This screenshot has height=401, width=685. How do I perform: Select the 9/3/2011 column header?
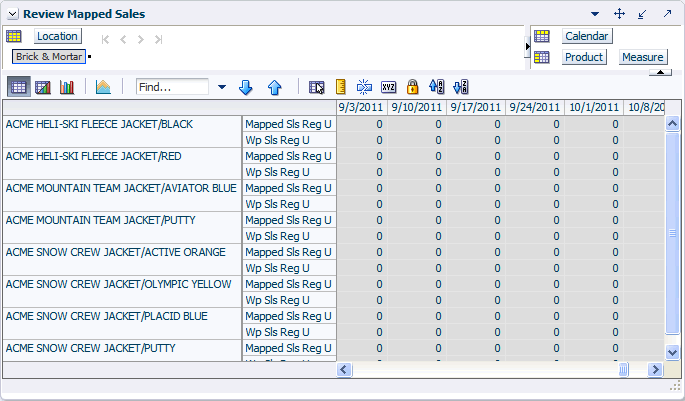coord(361,107)
